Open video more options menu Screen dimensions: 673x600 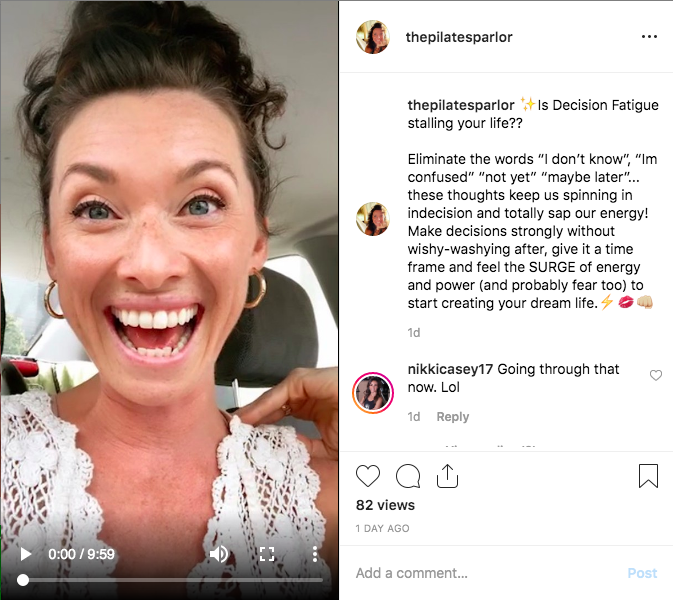click(314, 554)
